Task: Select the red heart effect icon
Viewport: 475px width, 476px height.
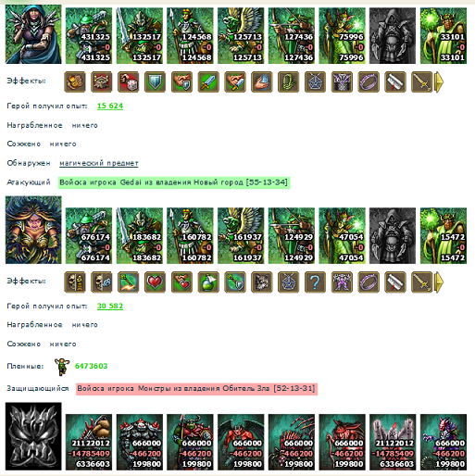Action: pos(155,282)
